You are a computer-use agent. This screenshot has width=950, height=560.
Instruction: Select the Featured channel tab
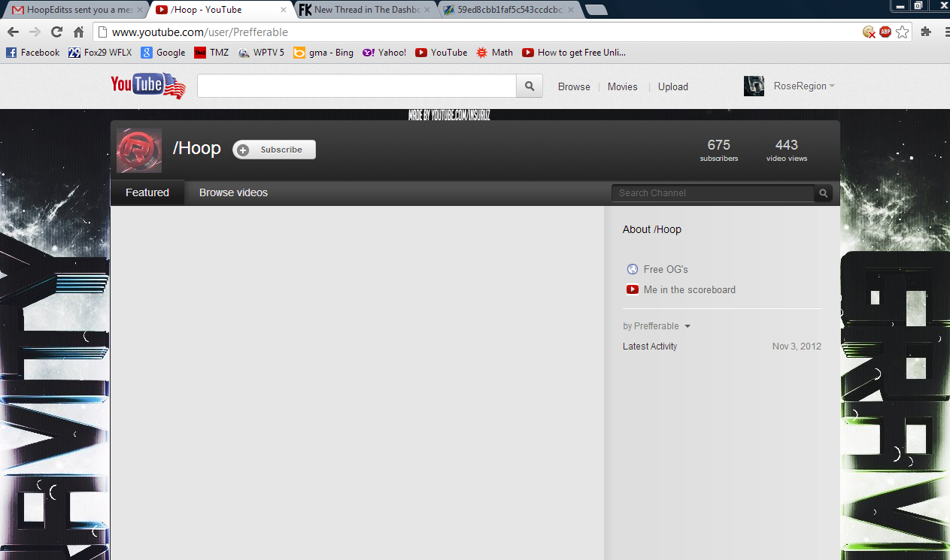point(147,192)
